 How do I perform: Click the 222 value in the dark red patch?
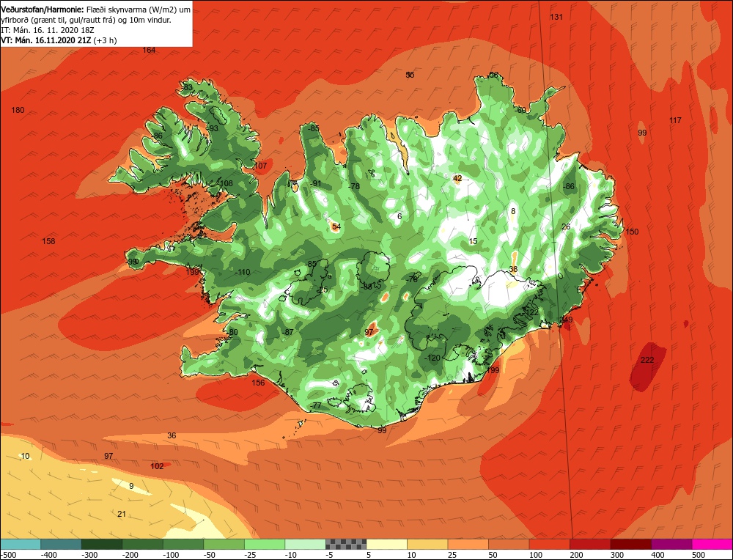[x=647, y=360]
